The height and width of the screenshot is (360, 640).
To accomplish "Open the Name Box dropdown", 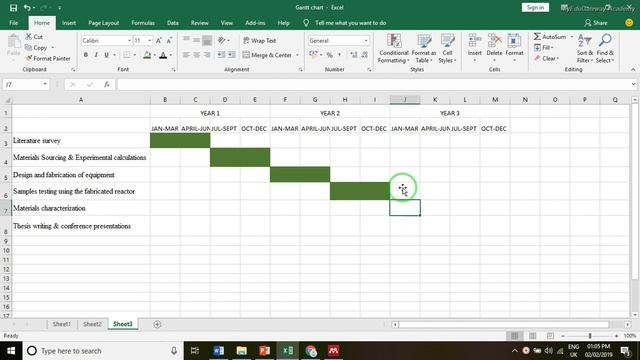I will [45, 84].
